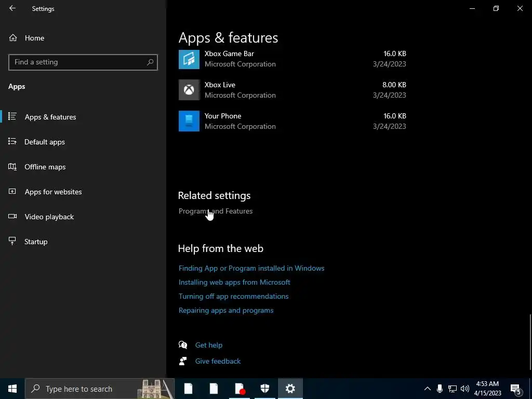The height and width of the screenshot is (399, 532).
Task: Go to Offline maps settings
Action: [x=45, y=167]
